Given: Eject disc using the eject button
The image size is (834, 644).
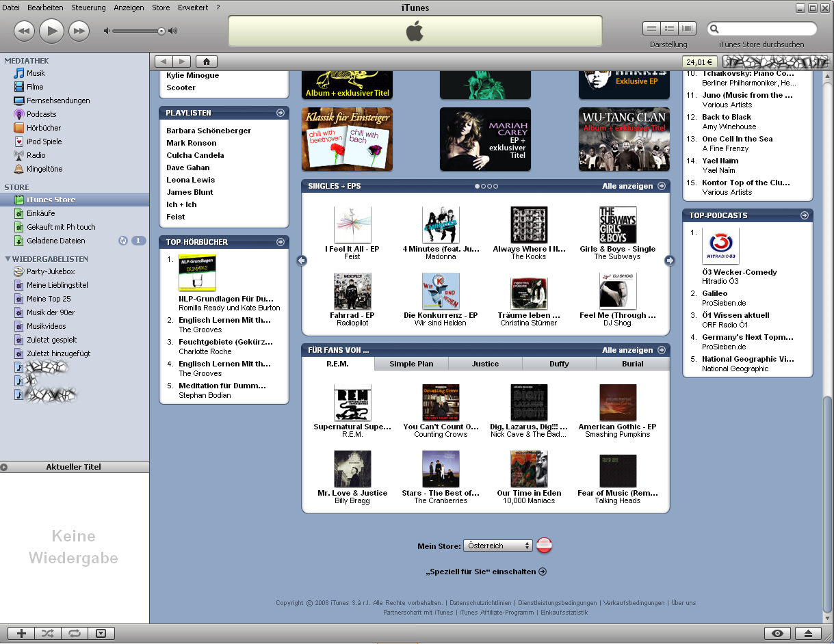Looking at the screenshot, I should (808, 634).
